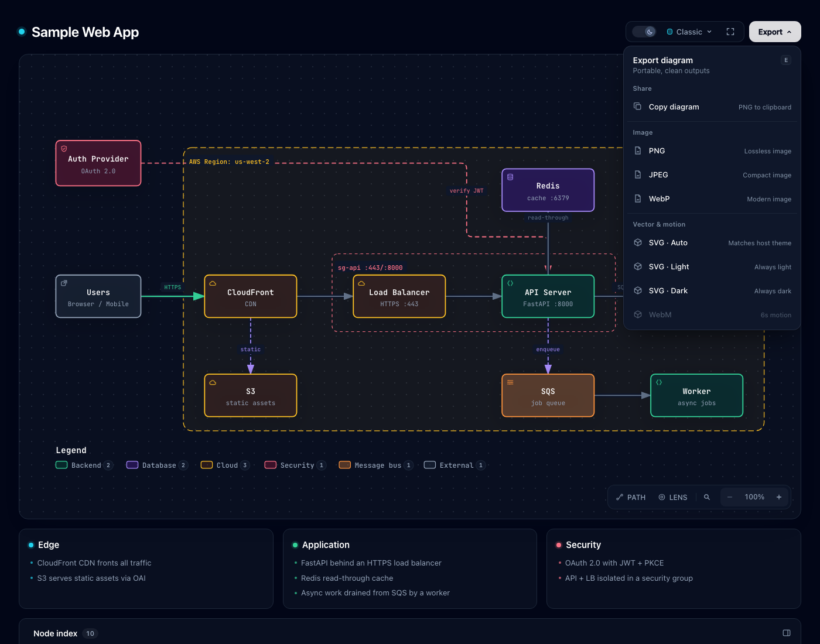Viewport: 820px width, 644px height.
Task: Toggle PATH mode in canvas toolbar
Action: tap(631, 497)
